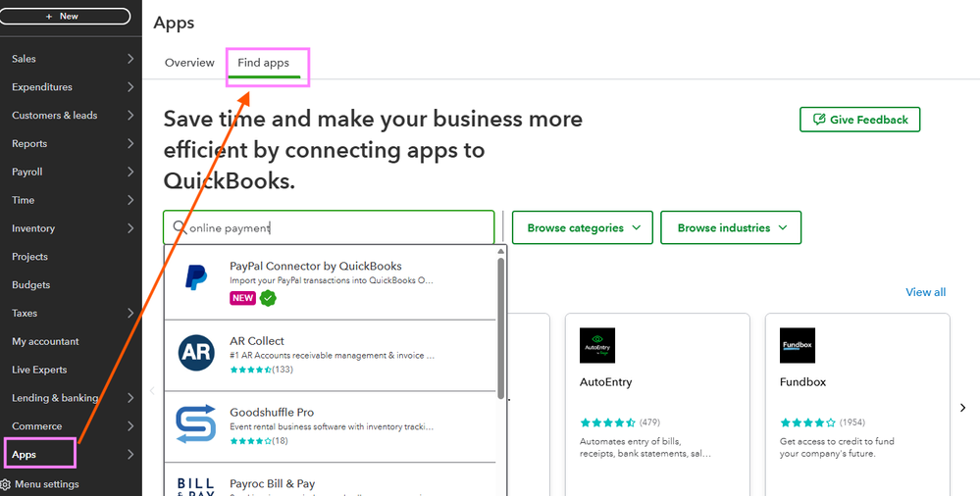Image resolution: width=980 pixels, height=496 pixels.
Task: Select the Find apps tab
Action: coord(263,63)
